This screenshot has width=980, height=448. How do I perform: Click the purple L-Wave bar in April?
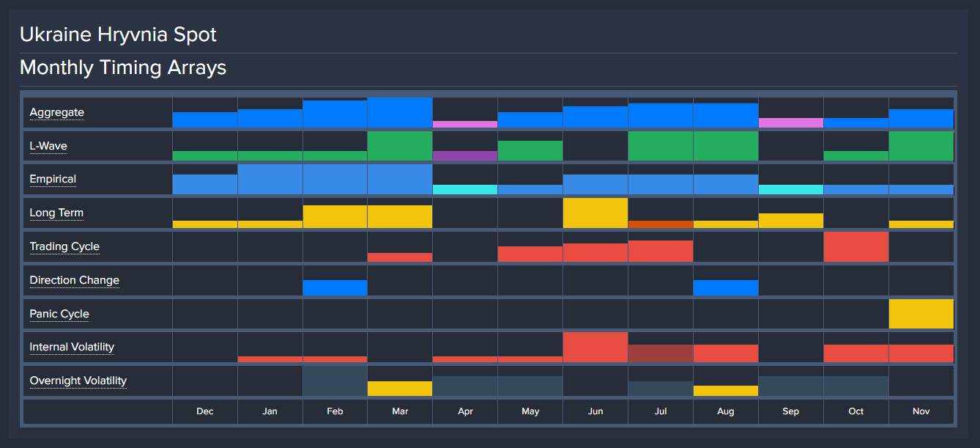[465, 155]
